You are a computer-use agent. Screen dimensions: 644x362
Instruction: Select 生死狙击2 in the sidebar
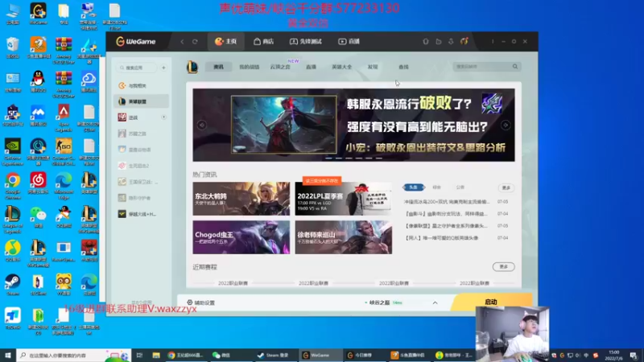(141, 166)
